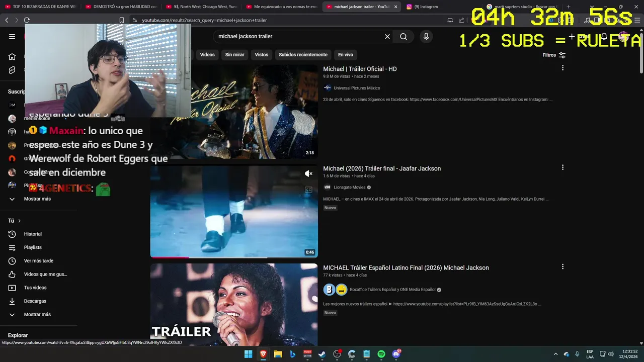
Task: Switch to TOP 10 BIZARRADAS DE KANYE tab
Action: (40, 7)
